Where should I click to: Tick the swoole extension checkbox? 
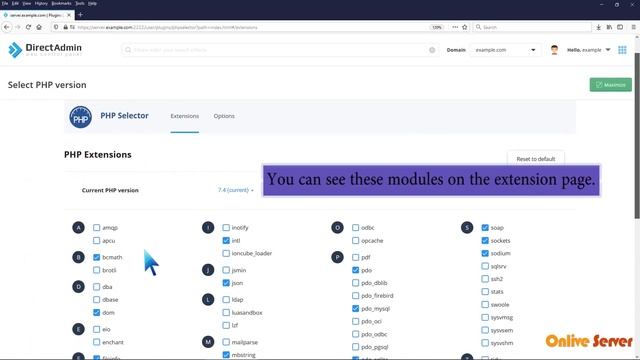coord(485,304)
